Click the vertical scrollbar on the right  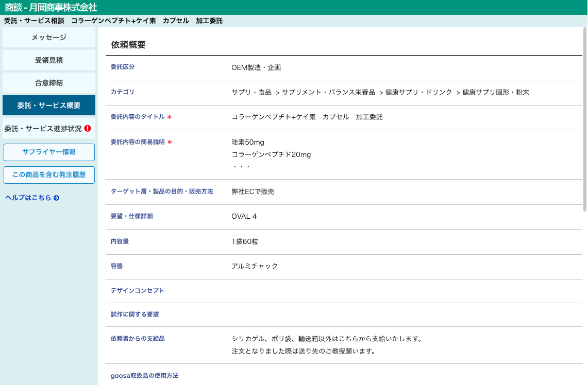click(584, 119)
